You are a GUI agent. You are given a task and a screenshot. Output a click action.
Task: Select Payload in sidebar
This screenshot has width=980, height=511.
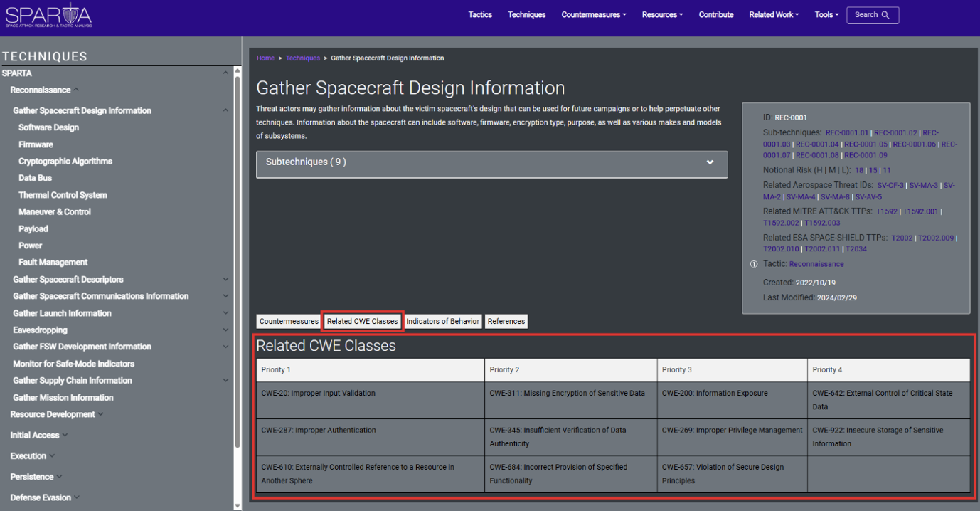(33, 229)
